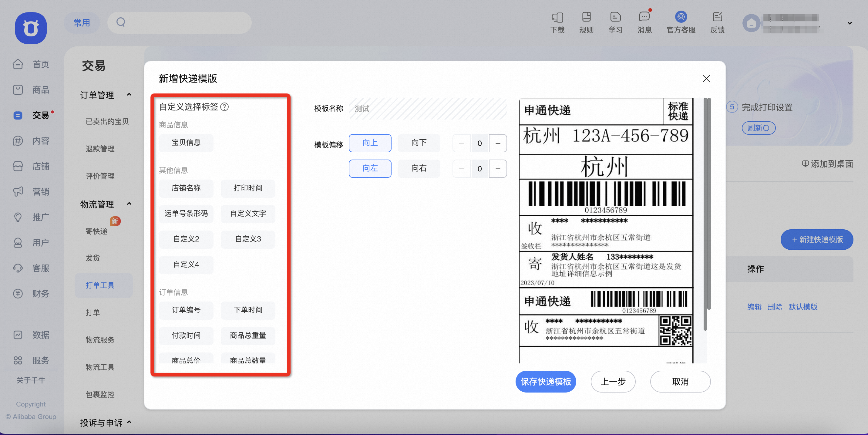Viewport: 868px width, 435px height.
Task: Click the 上一步 button
Action: click(x=613, y=381)
